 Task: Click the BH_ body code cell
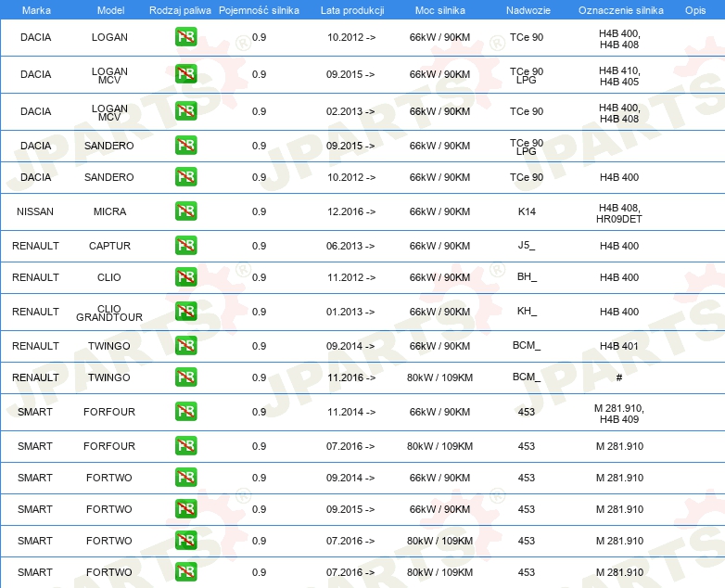coord(527,276)
